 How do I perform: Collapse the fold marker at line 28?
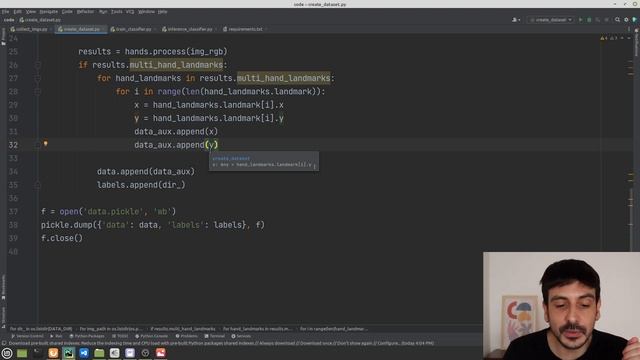point(38,92)
